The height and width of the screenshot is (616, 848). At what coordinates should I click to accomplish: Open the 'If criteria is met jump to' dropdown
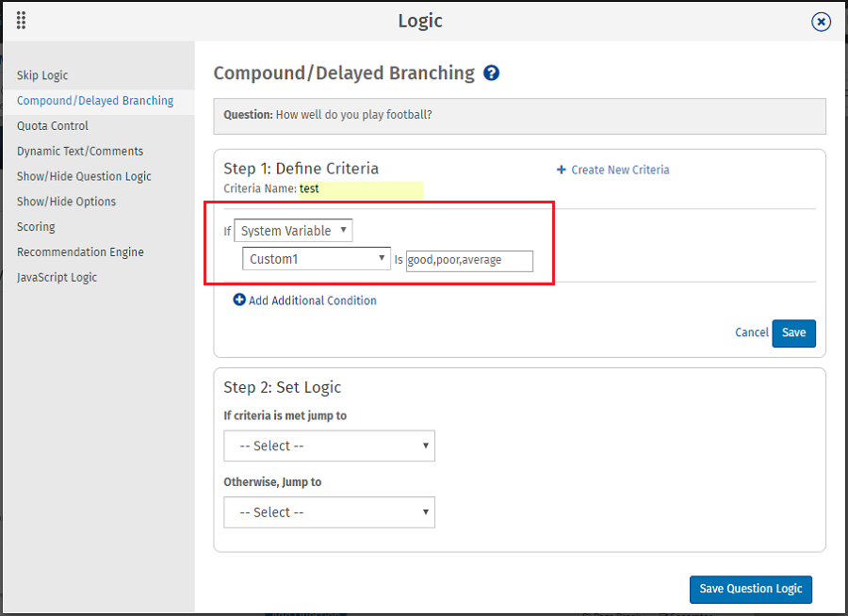(329, 446)
